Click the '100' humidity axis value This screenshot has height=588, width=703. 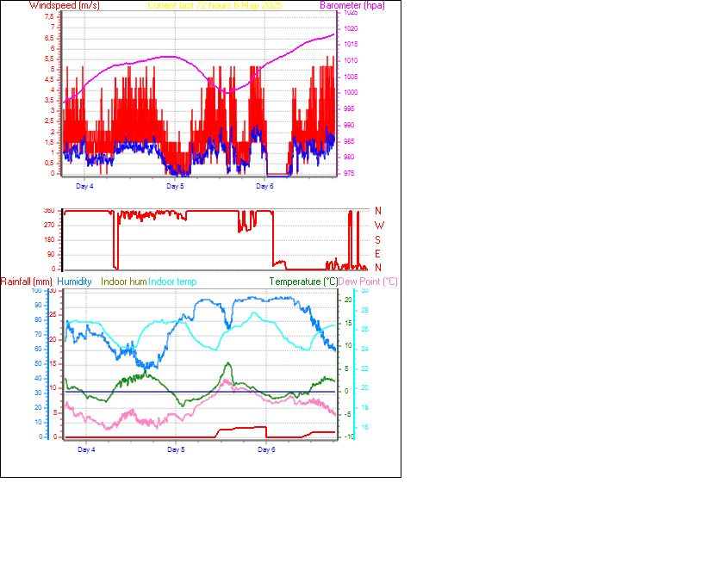[x=36, y=291]
